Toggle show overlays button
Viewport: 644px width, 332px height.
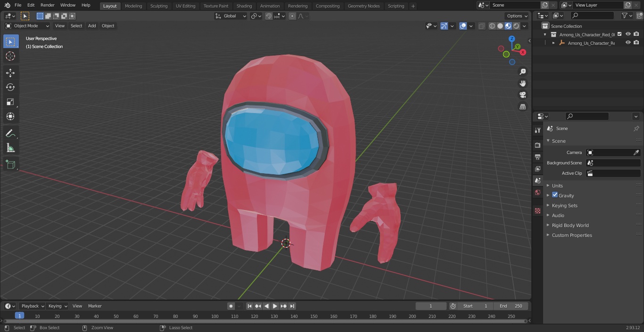463,26
